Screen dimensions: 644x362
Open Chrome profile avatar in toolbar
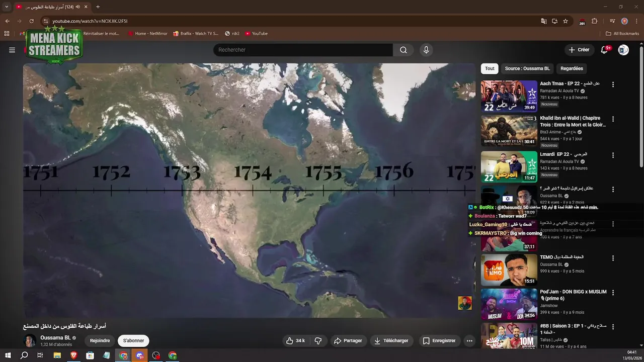coord(624,21)
